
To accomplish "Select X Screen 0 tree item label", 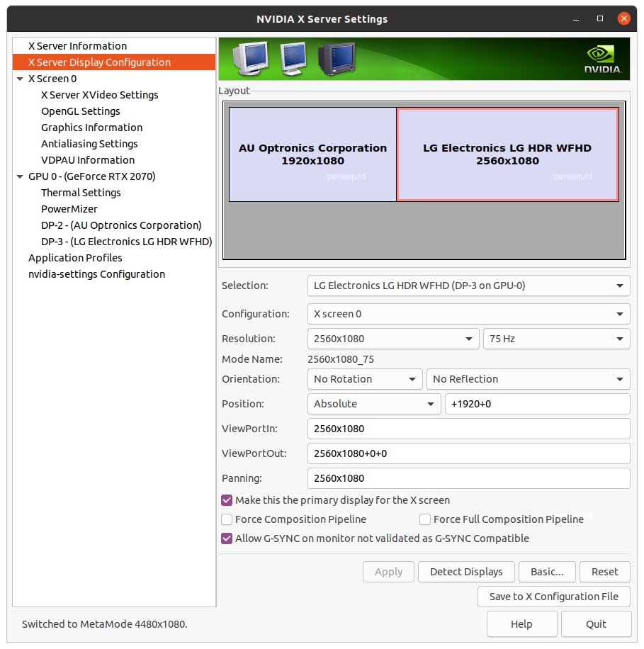I will tap(52, 79).
